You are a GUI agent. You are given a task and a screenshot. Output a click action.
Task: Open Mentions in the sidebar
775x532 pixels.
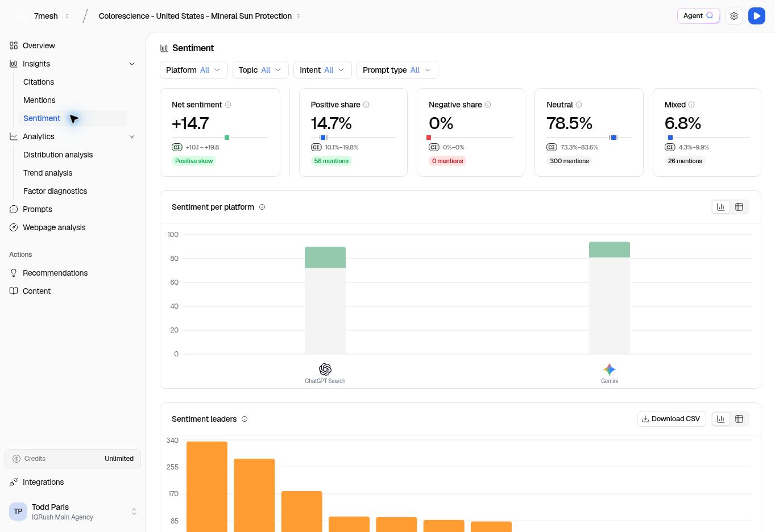coord(39,100)
